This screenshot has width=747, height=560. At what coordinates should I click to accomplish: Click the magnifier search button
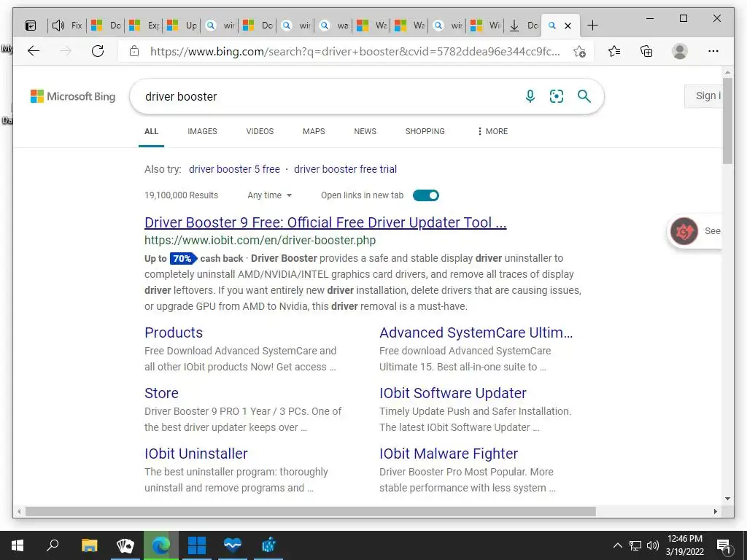(584, 96)
